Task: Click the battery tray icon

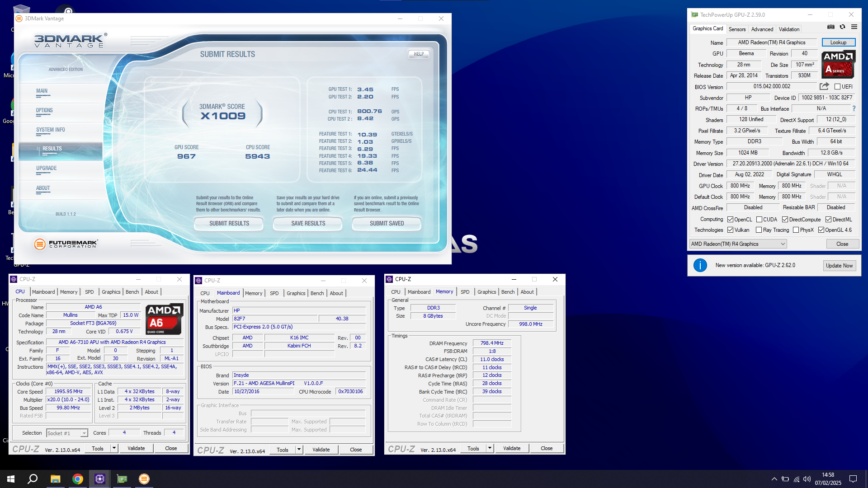Action: pyautogui.click(x=785, y=479)
